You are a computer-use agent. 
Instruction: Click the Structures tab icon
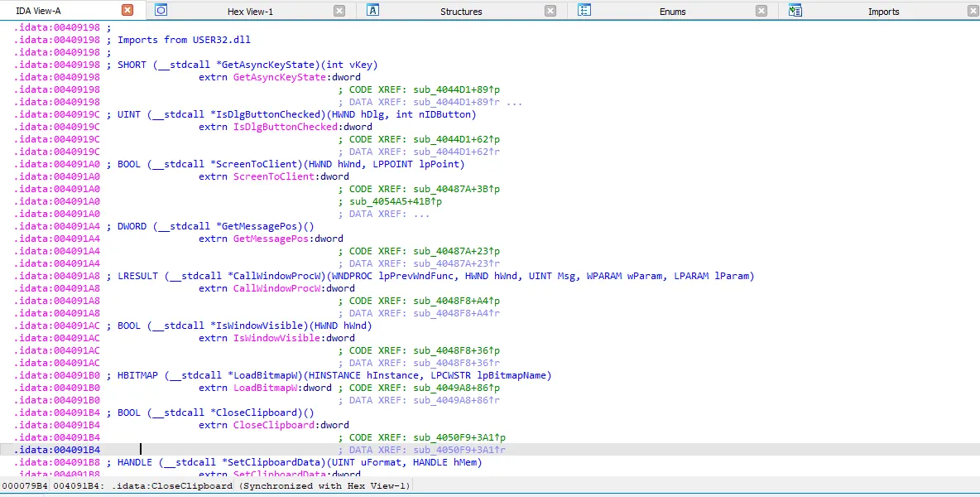click(x=372, y=11)
